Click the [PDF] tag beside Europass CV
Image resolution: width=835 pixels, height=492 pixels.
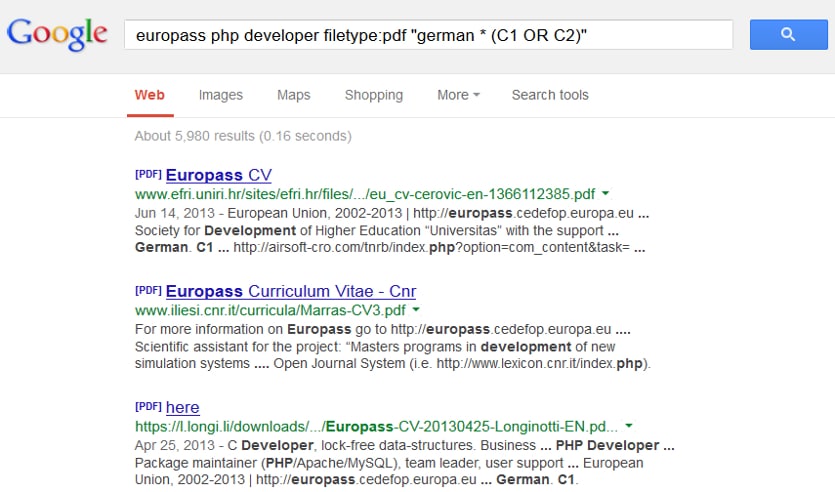(x=148, y=174)
